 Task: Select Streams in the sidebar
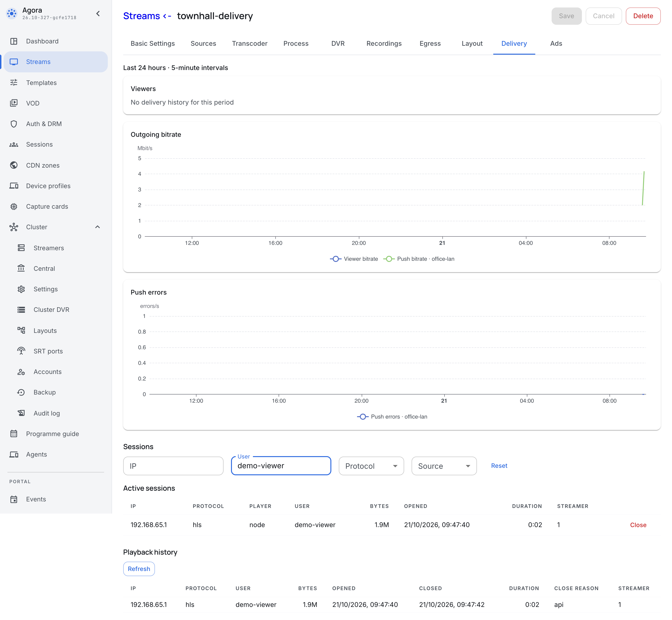pyautogui.click(x=56, y=62)
